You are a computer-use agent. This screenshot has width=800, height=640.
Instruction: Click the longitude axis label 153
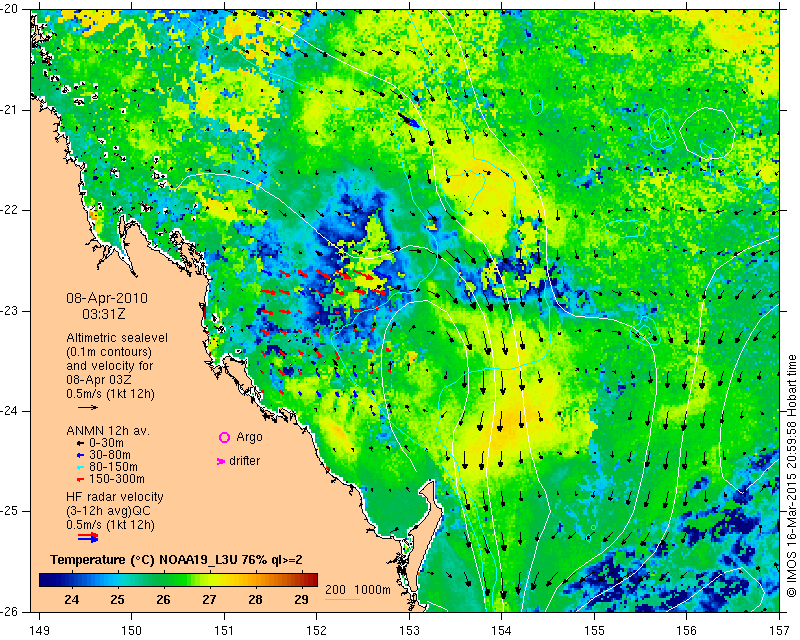409,631
